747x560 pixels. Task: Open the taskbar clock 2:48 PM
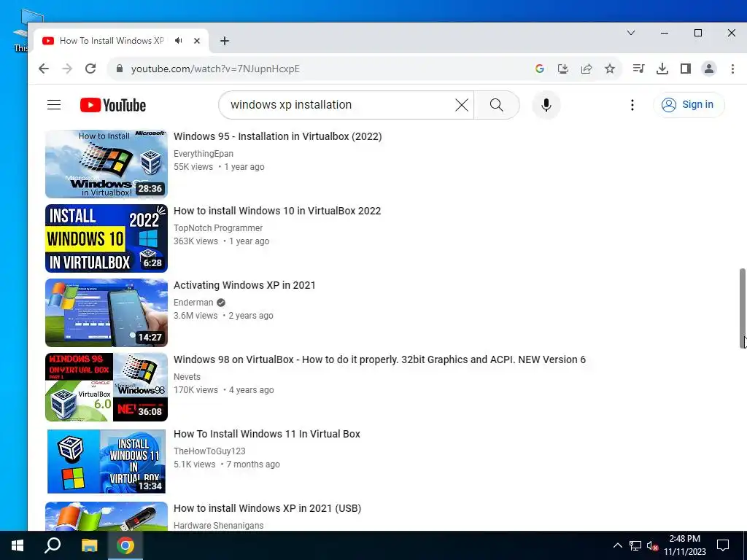[x=685, y=545]
